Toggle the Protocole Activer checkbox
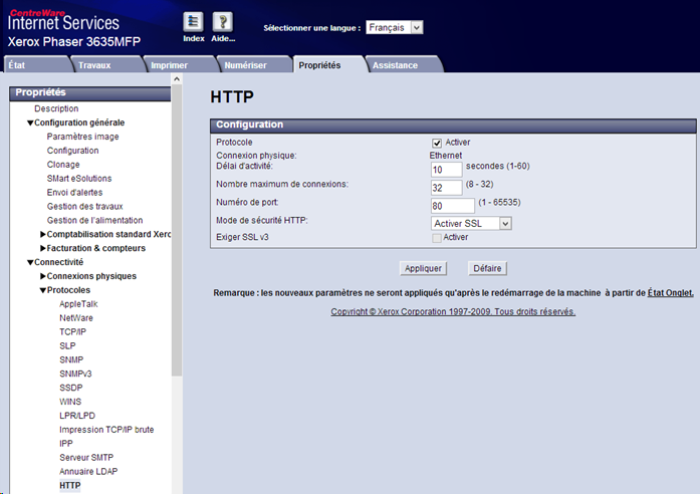 [x=437, y=142]
